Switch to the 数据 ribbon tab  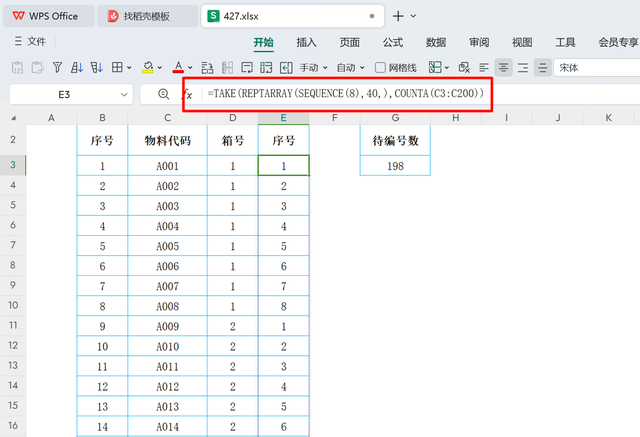(436, 42)
